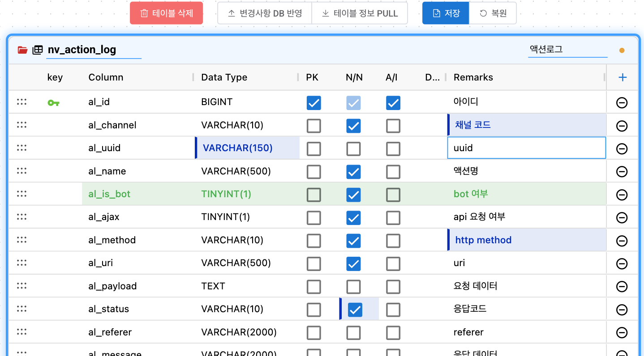This screenshot has height=356, width=644.
Task: Click the blue plus icon to add a column
Action: click(622, 77)
